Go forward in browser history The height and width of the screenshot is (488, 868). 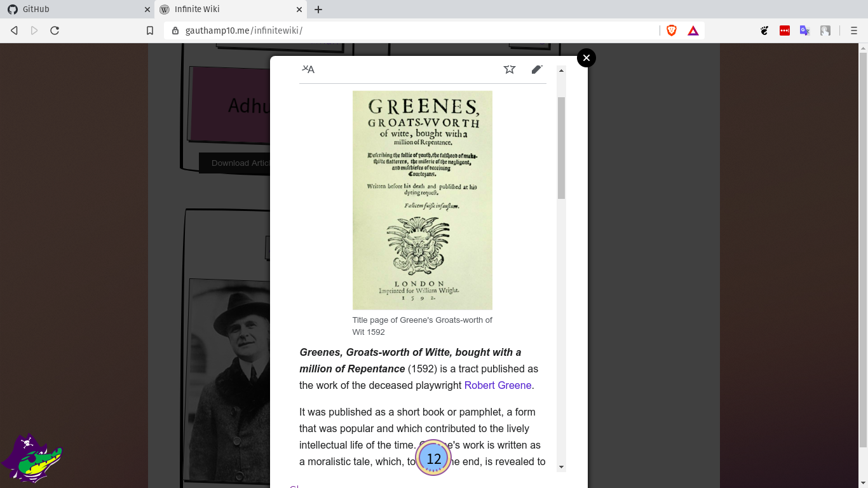click(34, 30)
